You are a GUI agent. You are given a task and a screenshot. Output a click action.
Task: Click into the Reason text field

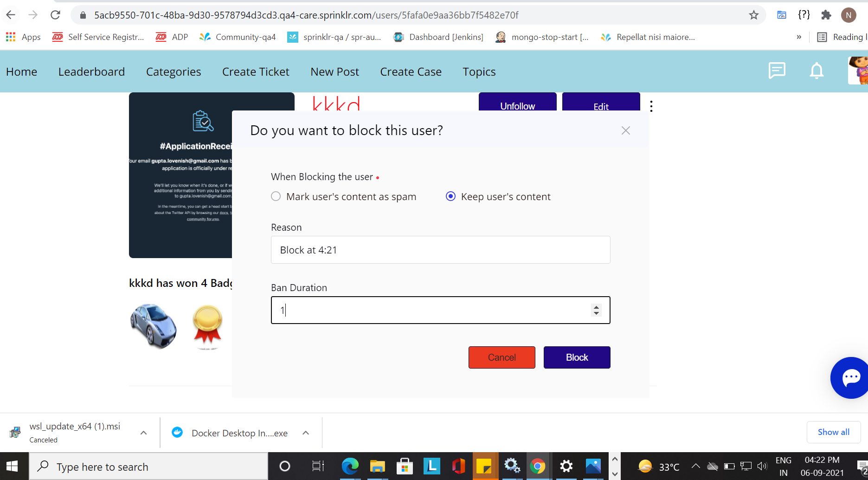pyautogui.click(x=440, y=250)
